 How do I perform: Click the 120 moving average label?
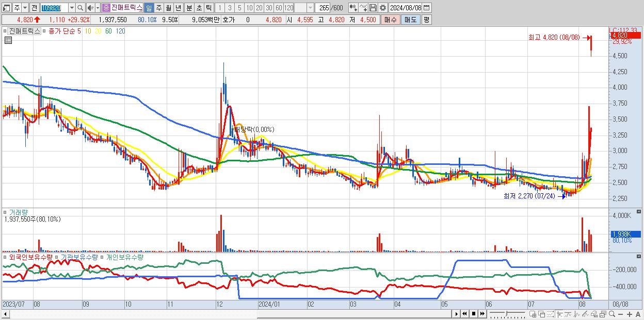120,31
